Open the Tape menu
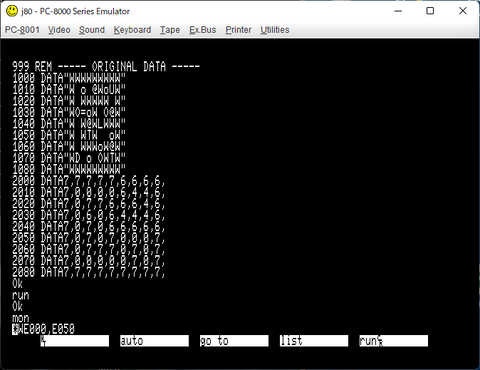The width and height of the screenshot is (480, 370). 170,30
